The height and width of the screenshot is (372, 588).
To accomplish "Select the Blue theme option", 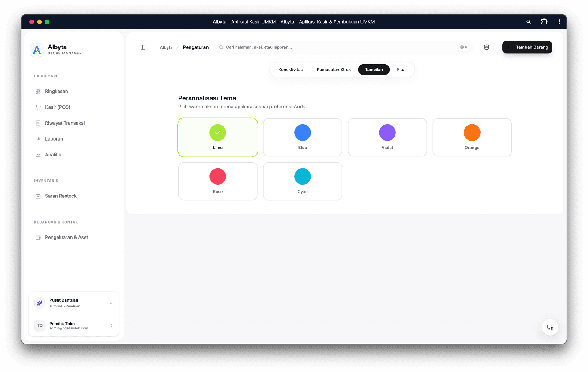I will tap(302, 137).
